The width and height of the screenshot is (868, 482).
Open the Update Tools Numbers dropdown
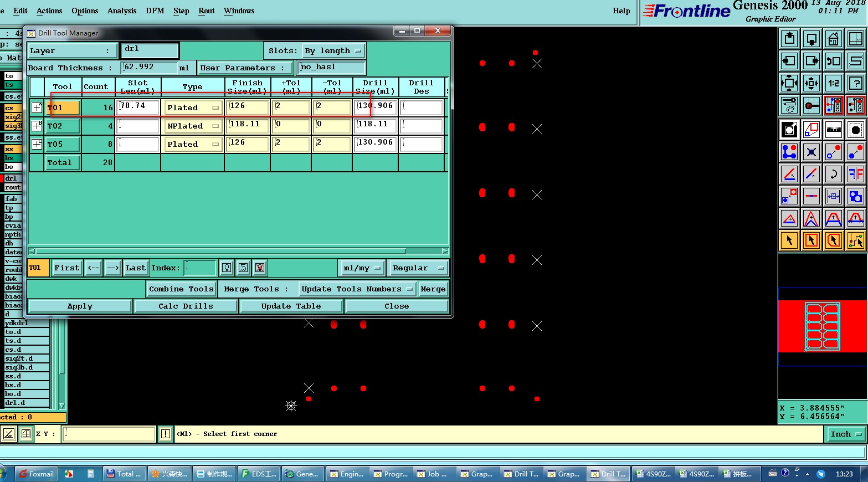(x=357, y=289)
